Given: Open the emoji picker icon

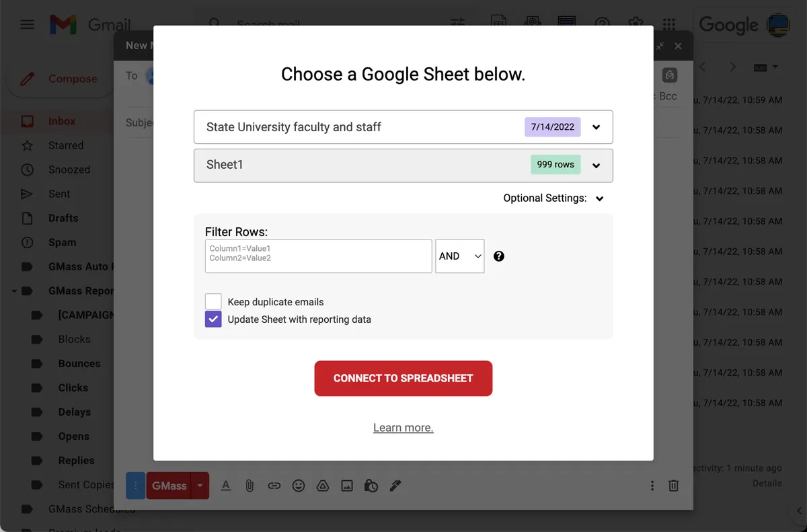Looking at the screenshot, I should [x=299, y=486].
